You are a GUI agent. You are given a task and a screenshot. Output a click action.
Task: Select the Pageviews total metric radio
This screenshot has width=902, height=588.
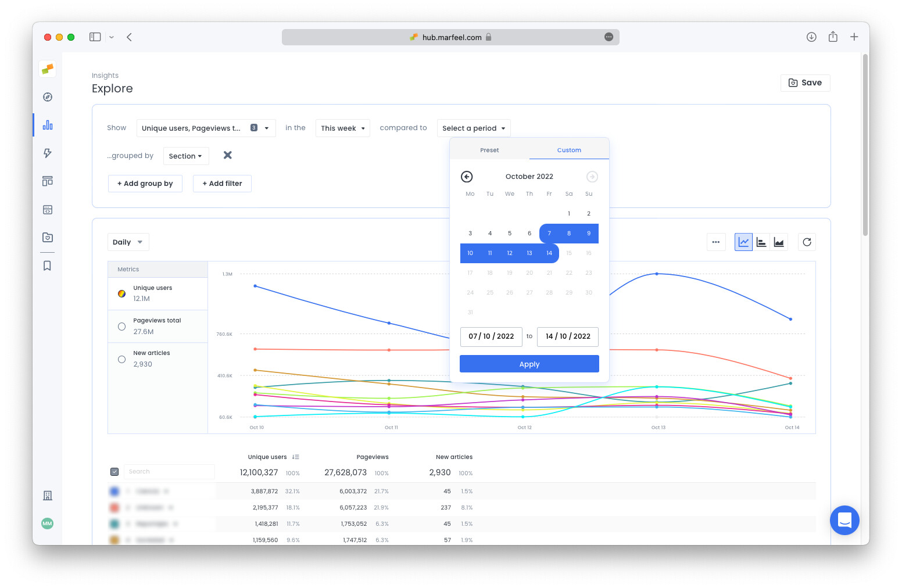point(122,327)
